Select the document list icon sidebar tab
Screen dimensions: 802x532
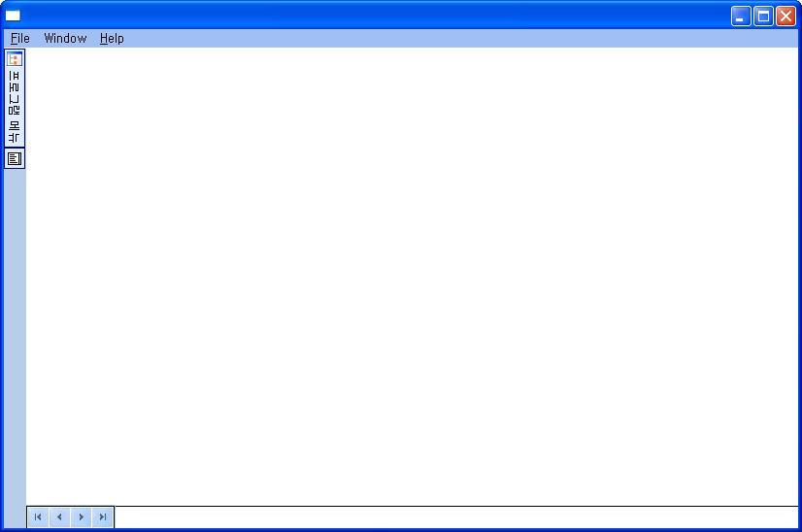pyautogui.click(x=15, y=158)
